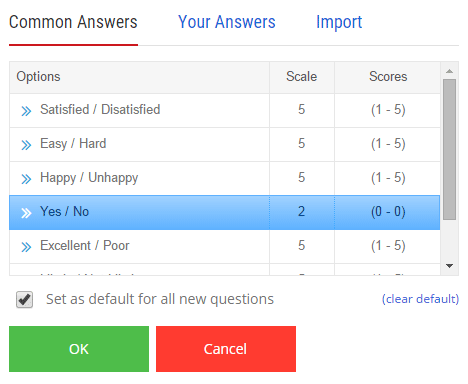Click the chevron icon beside Excellent / Poor

(26, 247)
